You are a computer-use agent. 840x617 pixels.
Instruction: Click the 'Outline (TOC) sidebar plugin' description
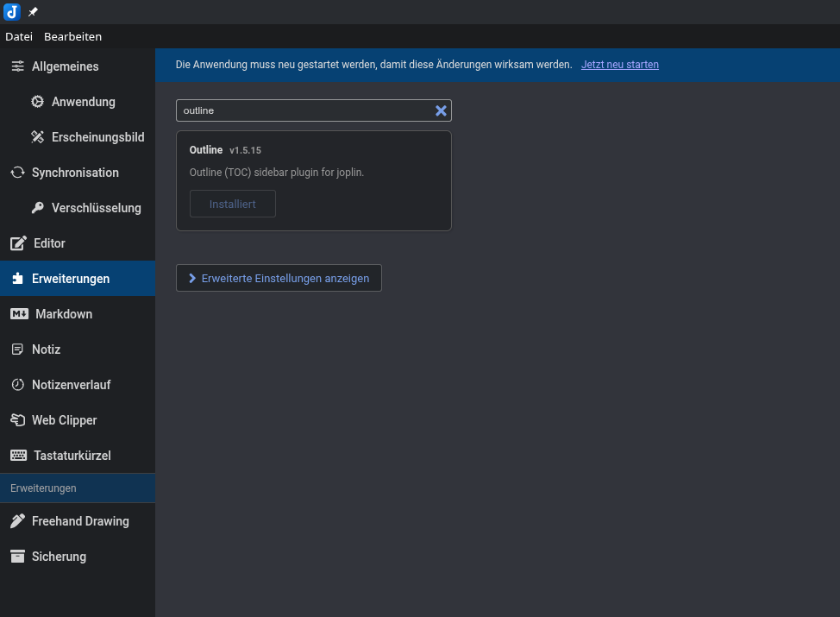(277, 172)
